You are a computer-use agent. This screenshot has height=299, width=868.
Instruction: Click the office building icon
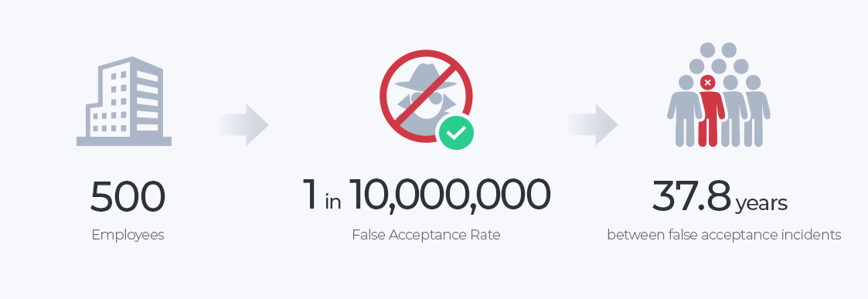(124, 100)
